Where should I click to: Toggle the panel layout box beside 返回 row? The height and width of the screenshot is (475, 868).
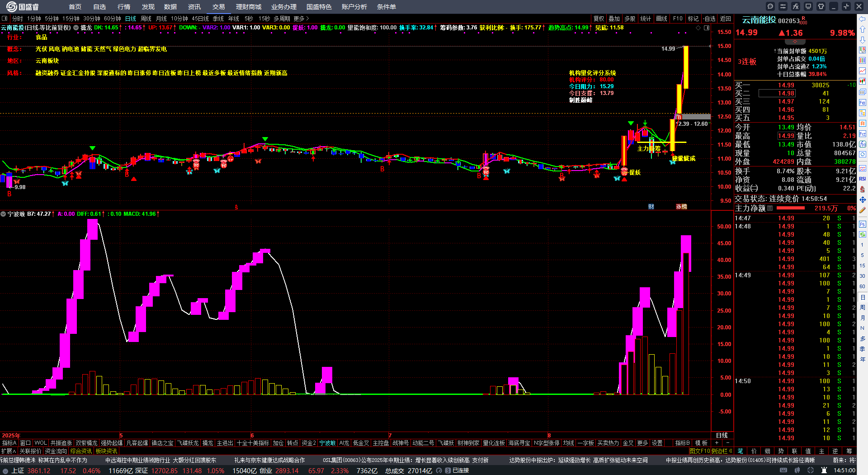[x=706, y=28]
